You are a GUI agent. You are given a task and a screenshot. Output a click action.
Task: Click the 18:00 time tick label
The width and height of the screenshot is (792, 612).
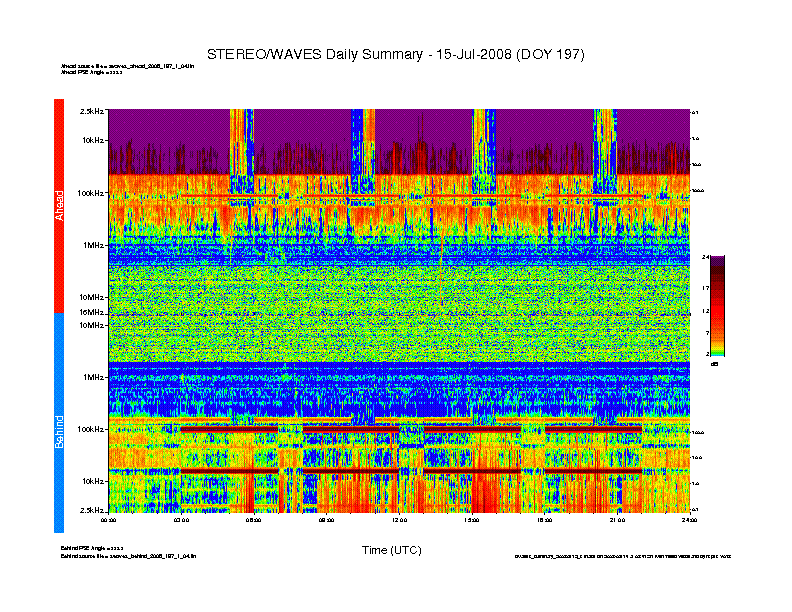544,520
